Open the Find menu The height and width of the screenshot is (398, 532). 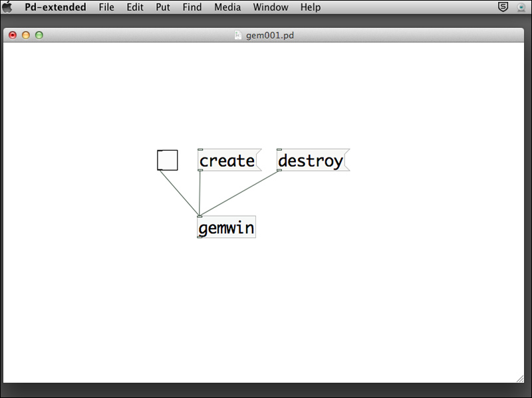[x=192, y=7]
